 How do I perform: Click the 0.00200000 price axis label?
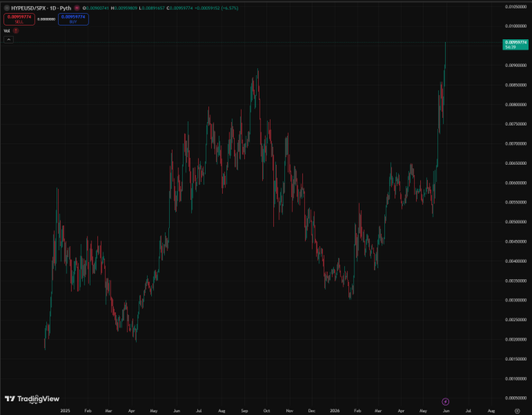(516, 339)
